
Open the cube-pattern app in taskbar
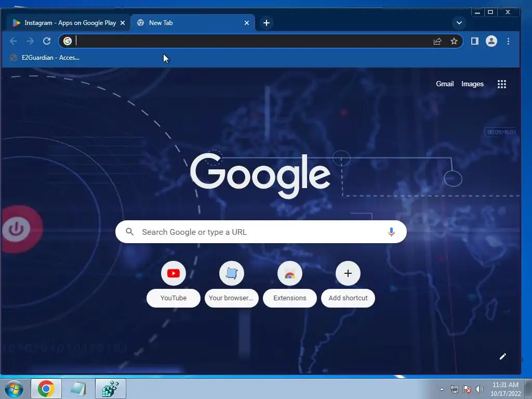(x=111, y=389)
